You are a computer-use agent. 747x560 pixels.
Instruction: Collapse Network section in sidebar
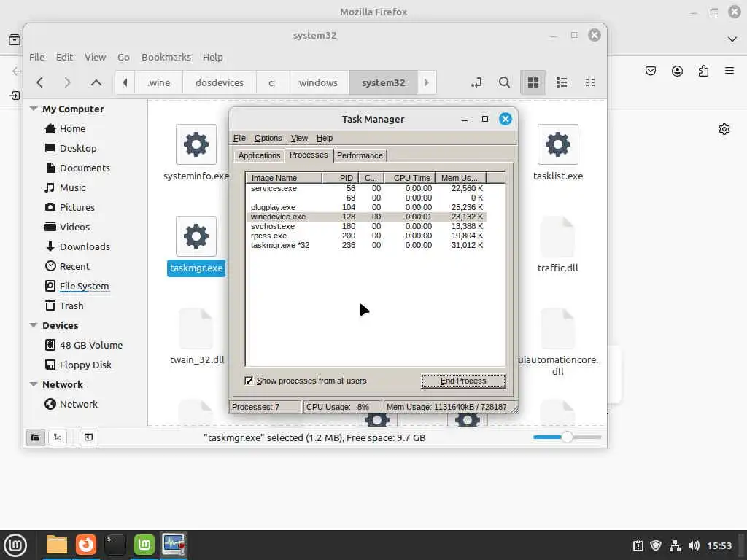(x=34, y=384)
